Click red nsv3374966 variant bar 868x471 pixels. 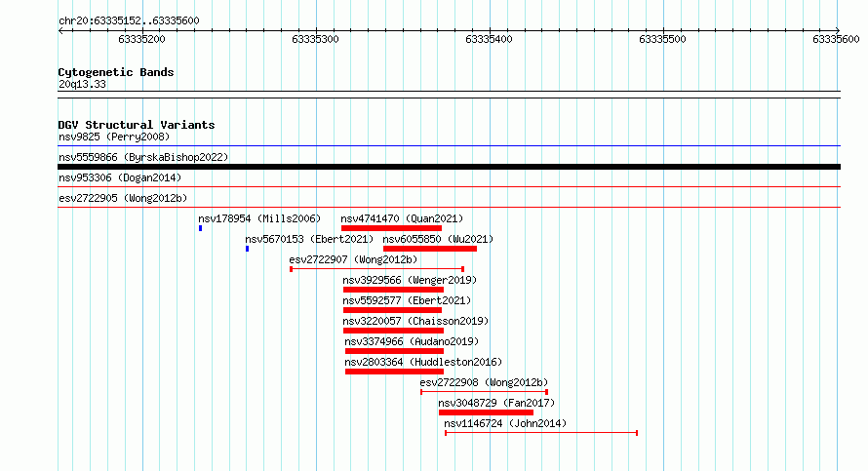coord(394,351)
